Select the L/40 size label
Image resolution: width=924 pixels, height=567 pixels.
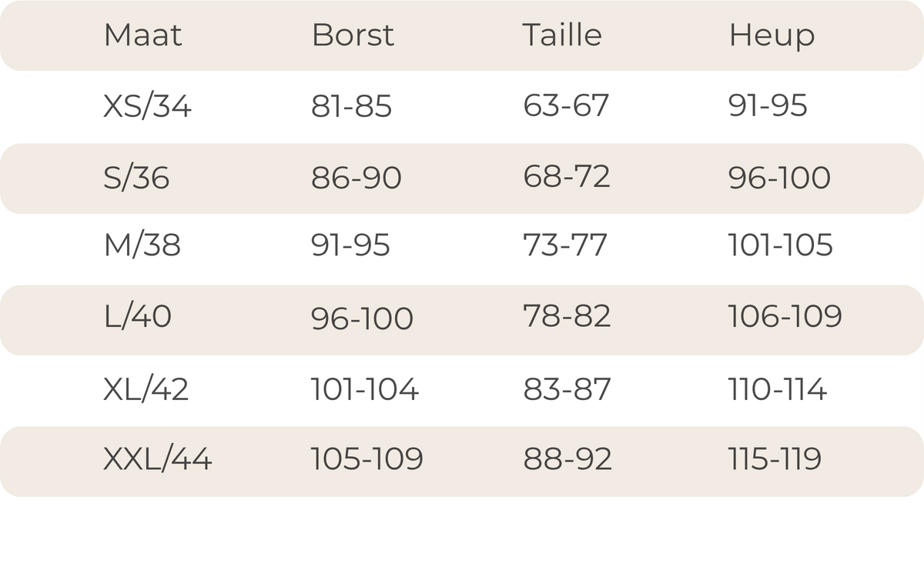pyautogui.click(x=138, y=316)
